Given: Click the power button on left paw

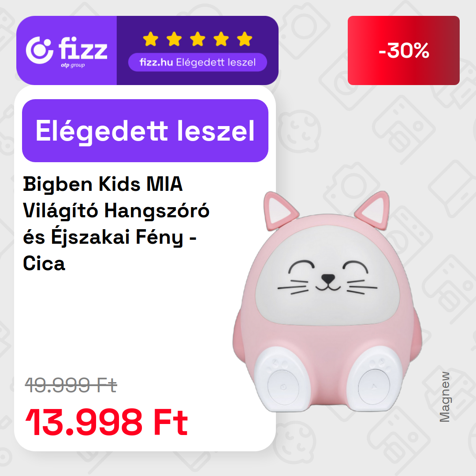Looking at the screenshot, I should click(x=283, y=387).
